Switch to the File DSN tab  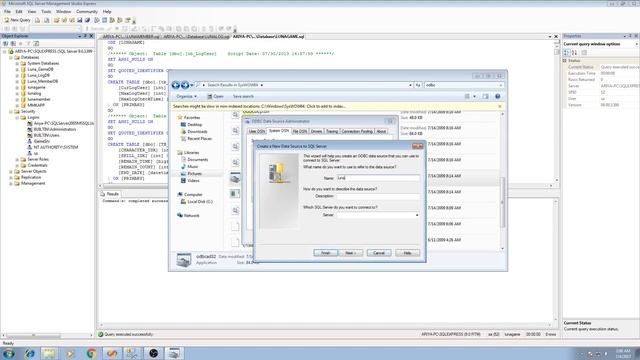tap(300, 131)
